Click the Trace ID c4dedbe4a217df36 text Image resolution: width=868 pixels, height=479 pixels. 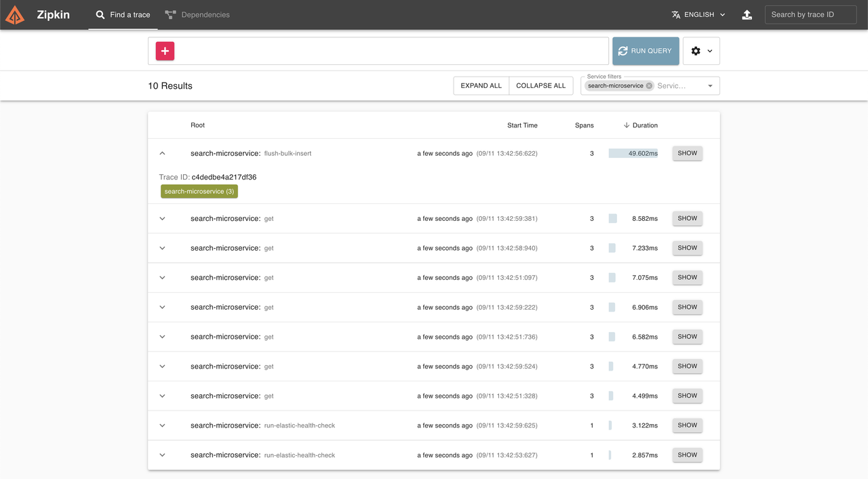pyautogui.click(x=208, y=178)
